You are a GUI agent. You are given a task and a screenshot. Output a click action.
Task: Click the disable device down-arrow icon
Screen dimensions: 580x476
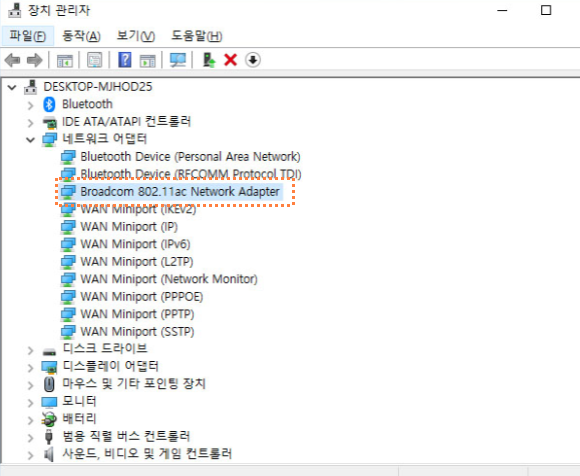[253, 60]
